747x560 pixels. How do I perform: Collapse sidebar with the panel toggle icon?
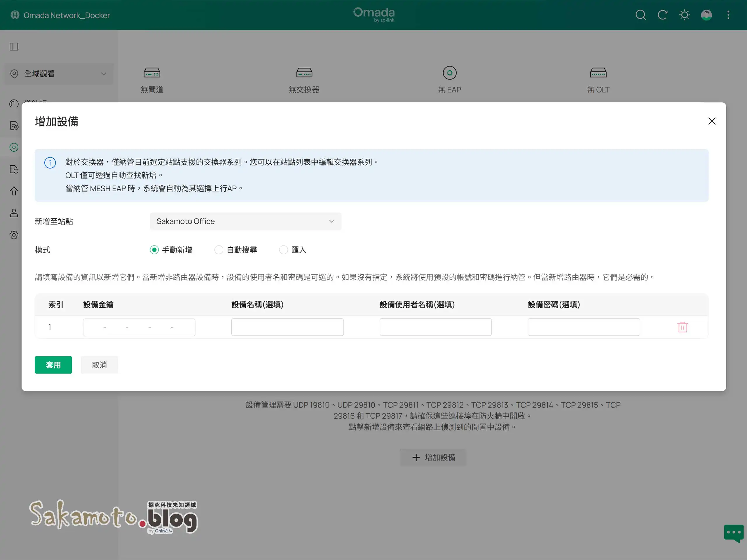[14, 47]
